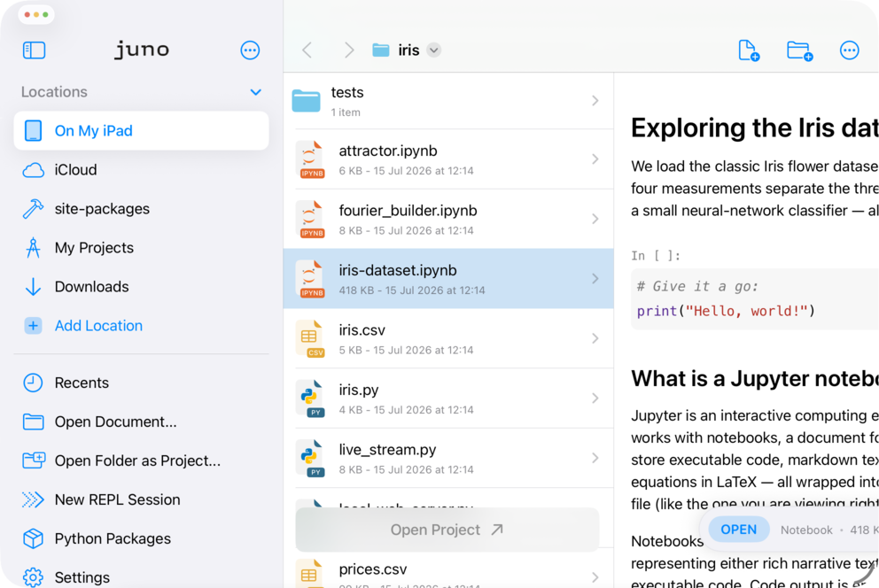Go to My Projects

[141, 248]
